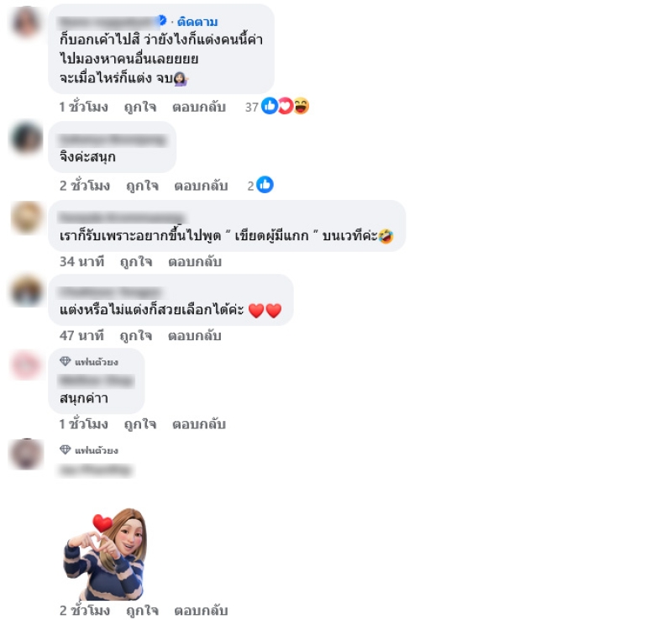Click ถูกใจ under the 47 นาที comment
The width and height of the screenshot is (672, 620).
click(136, 335)
